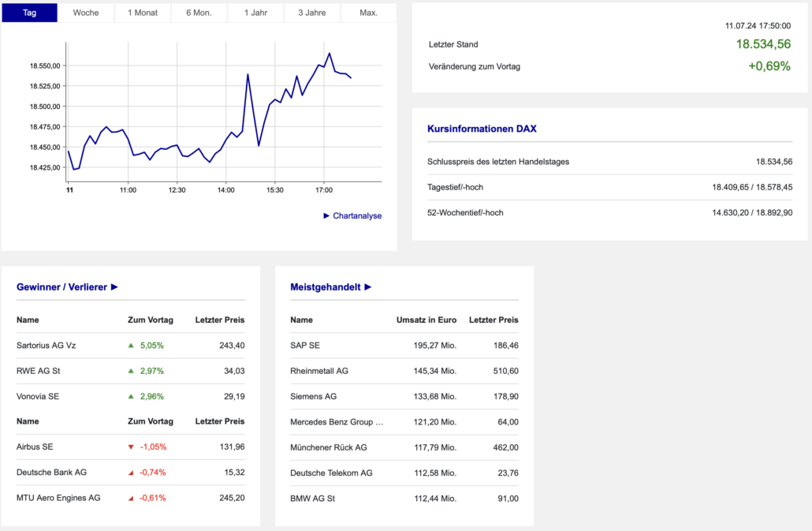Screen dimensions: 812x531
Task: Click the -1,05% change value
Action: point(153,447)
